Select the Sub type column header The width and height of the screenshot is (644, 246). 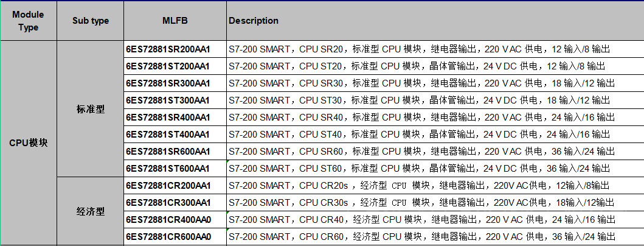pos(91,21)
